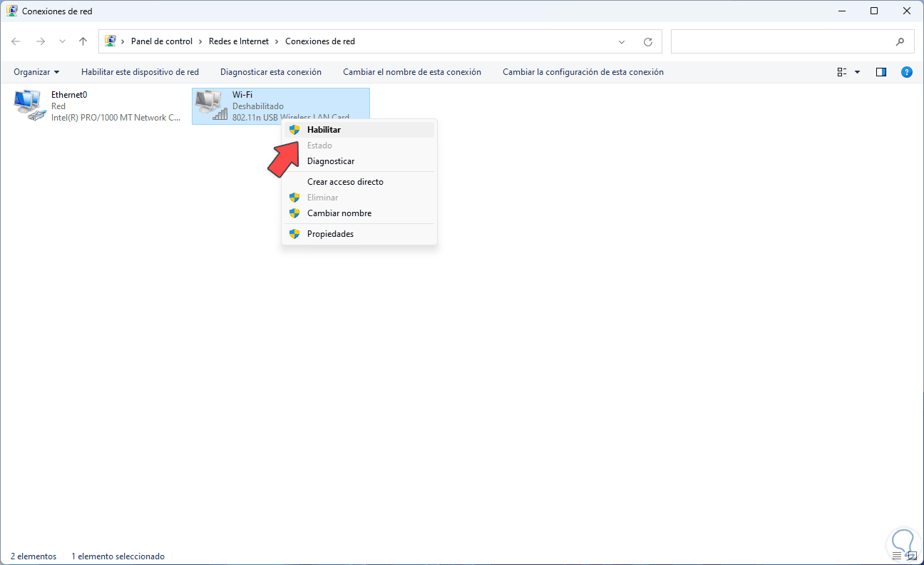Click Panel de control breadcrumb
The height and width of the screenshot is (565, 924).
(162, 41)
